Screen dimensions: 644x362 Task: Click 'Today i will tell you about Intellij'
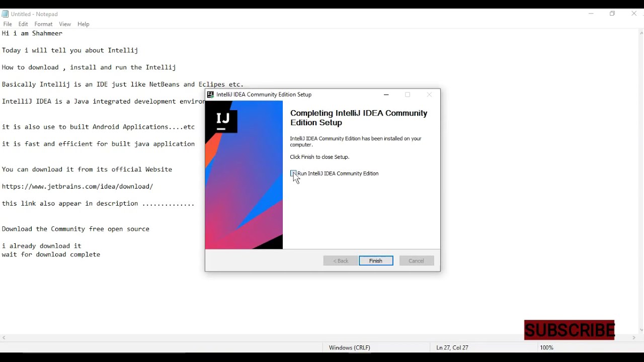(x=70, y=51)
